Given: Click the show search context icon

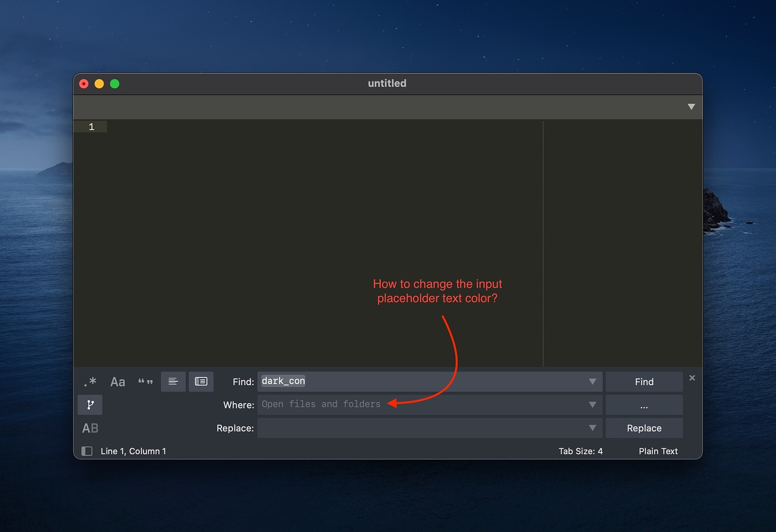Looking at the screenshot, I should pyautogui.click(x=173, y=381).
